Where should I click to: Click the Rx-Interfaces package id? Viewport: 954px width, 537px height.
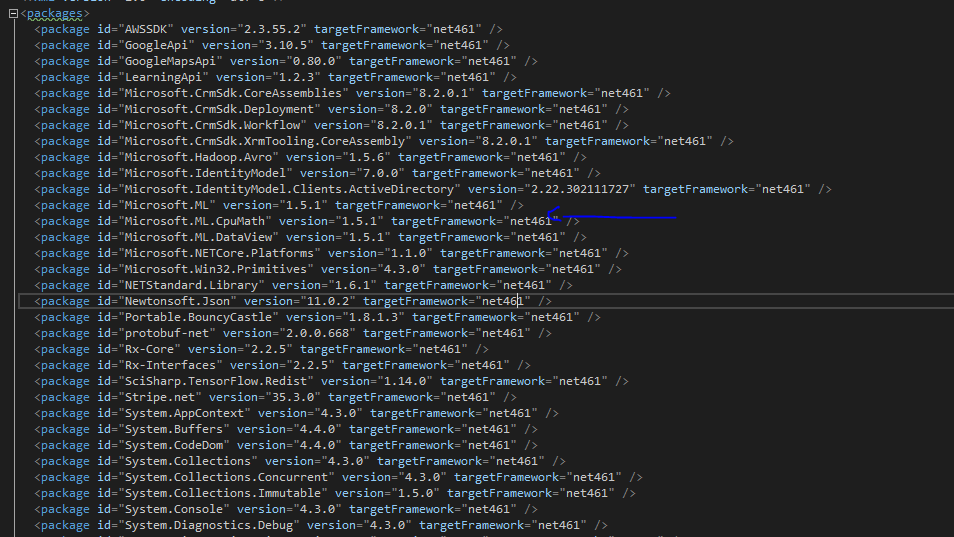coord(170,366)
